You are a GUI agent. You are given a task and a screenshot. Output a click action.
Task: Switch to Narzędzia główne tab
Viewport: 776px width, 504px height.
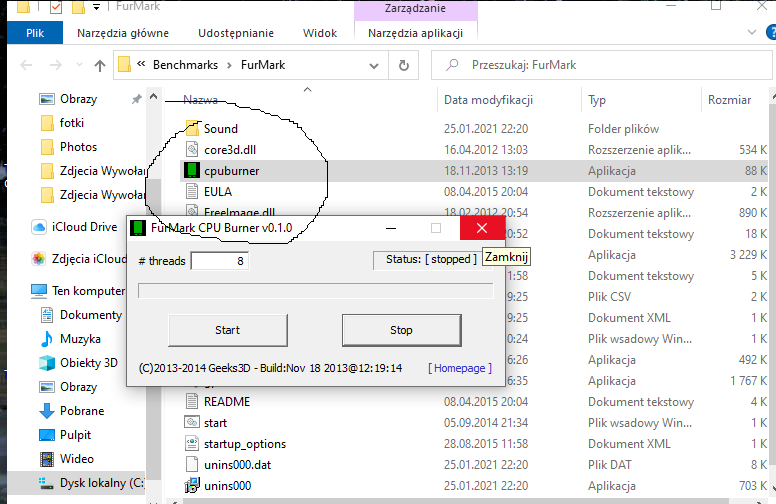(123, 33)
